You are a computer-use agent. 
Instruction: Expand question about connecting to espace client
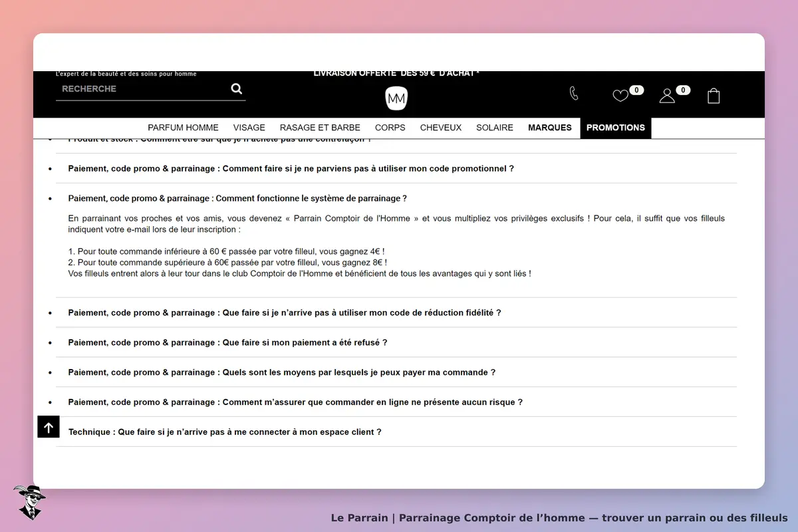point(225,432)
